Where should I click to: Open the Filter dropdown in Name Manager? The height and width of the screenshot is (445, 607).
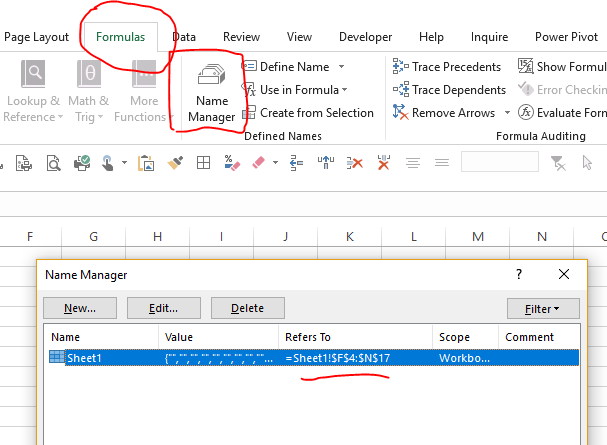pyautogui.click(x=543, y=308)
